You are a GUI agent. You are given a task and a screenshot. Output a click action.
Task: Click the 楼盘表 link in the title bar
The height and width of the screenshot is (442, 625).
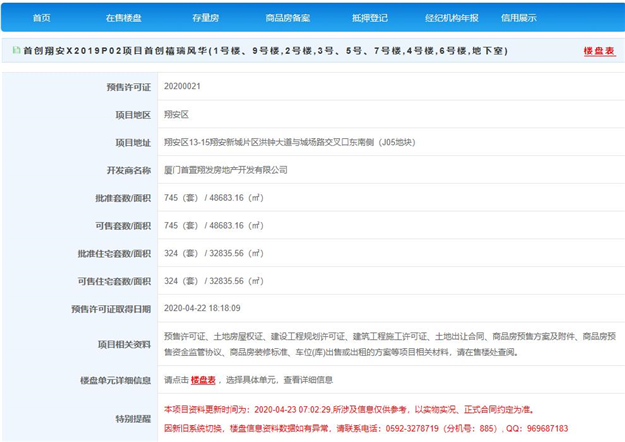point(599,51)
